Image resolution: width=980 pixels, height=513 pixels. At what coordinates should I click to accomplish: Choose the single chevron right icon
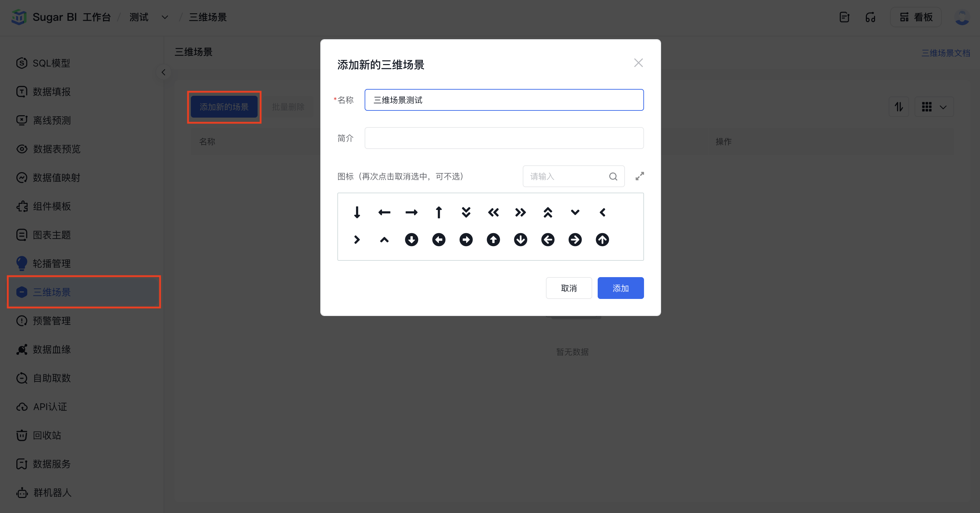click(357, 240)
